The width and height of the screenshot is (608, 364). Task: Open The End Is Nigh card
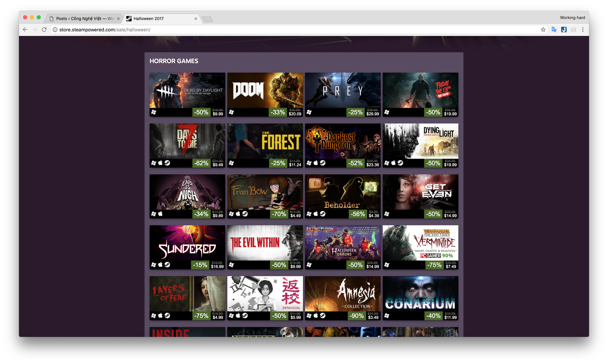pos(187,196)
